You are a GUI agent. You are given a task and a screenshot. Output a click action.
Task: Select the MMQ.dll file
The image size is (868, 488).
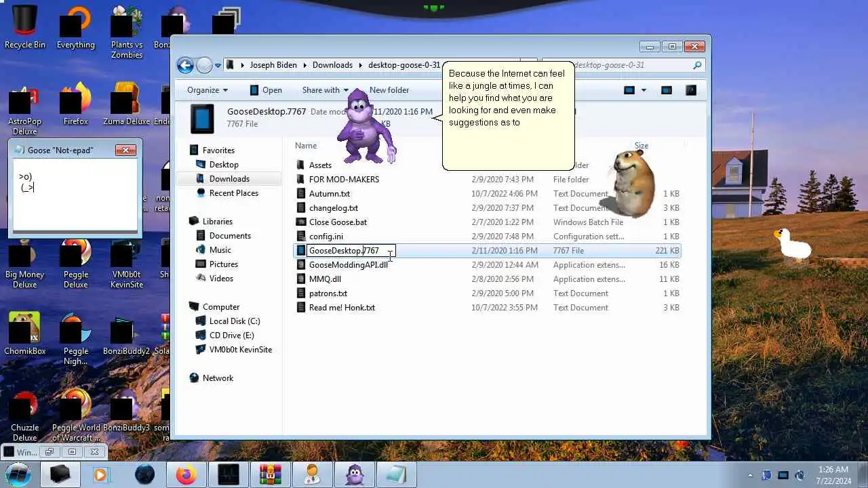325,279
